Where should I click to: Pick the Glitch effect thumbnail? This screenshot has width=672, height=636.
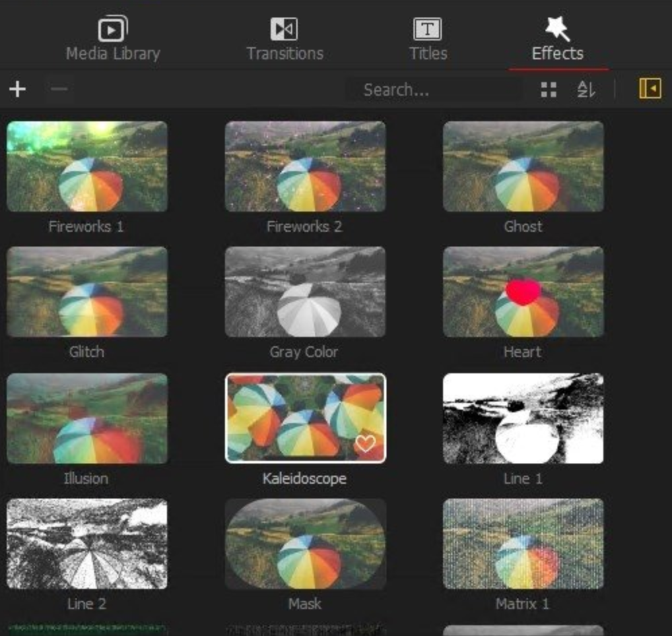tap(87, 292)
